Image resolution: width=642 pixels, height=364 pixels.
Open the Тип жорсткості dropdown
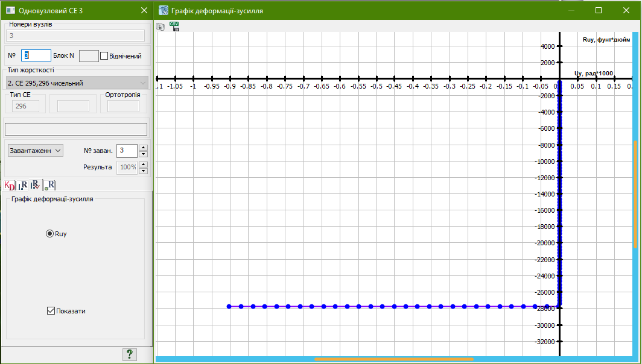tap(77, 83)
